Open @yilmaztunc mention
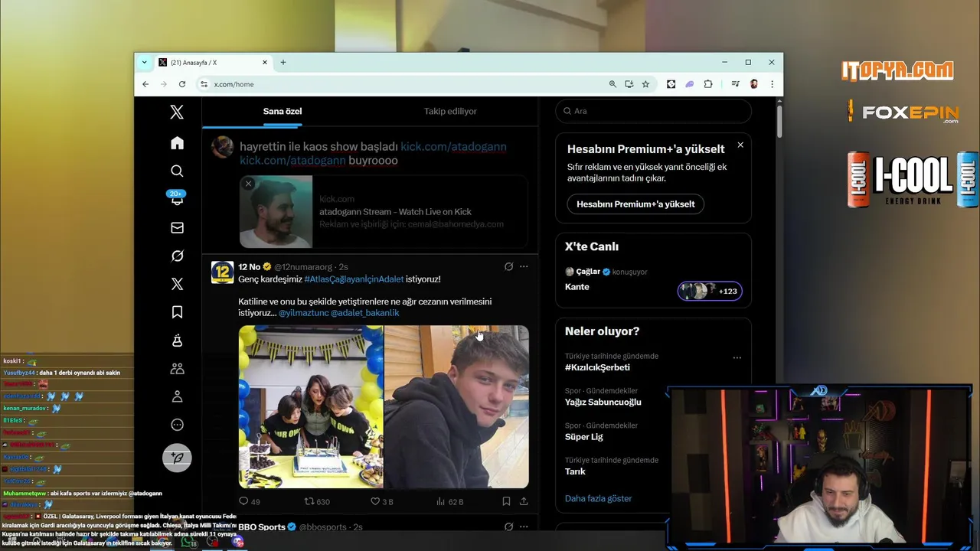This screenshot has height=551, width=980. (x=303, y=313)
